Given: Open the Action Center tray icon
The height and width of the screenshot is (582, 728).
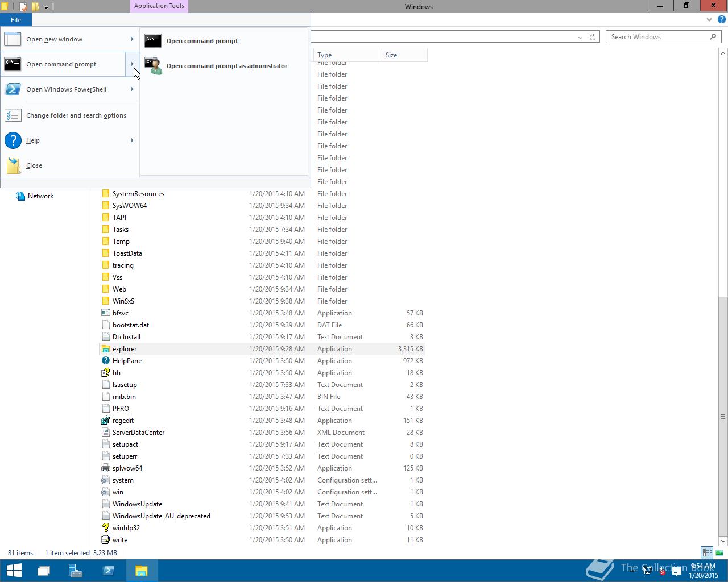Looking at the screenshot, I should pos(676,572).
